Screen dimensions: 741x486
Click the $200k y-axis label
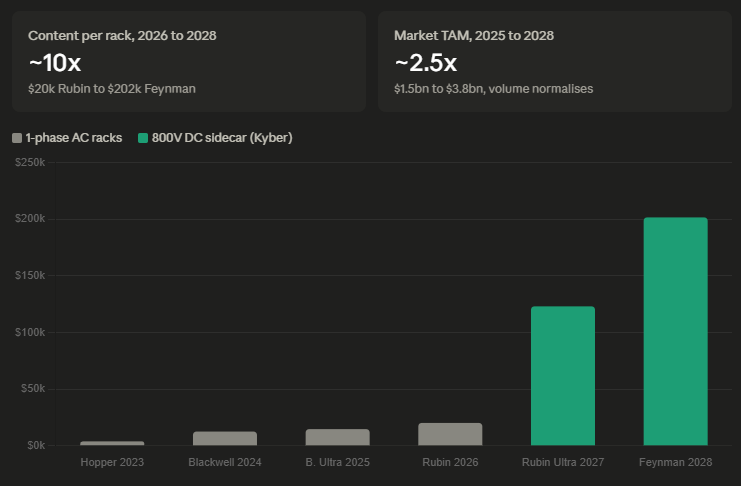30,218
